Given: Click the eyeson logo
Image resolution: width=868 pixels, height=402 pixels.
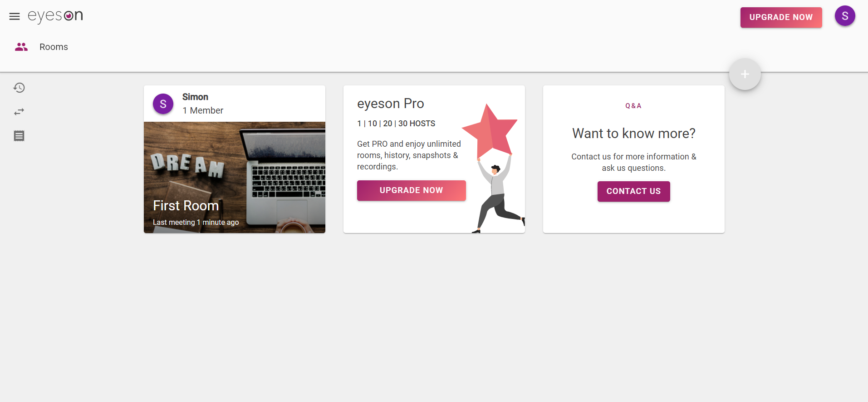Looking at the screenshot, I should point(55,16).
